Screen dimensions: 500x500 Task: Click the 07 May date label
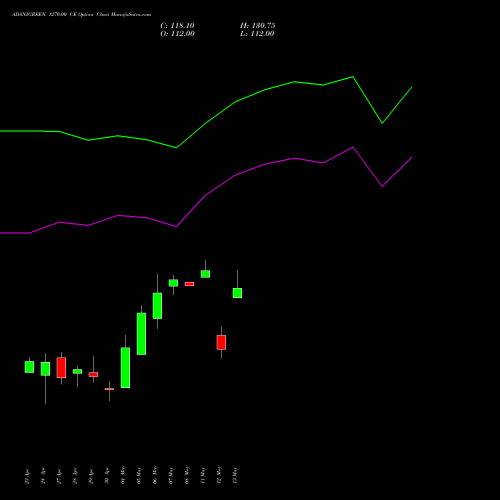[171, 475]
